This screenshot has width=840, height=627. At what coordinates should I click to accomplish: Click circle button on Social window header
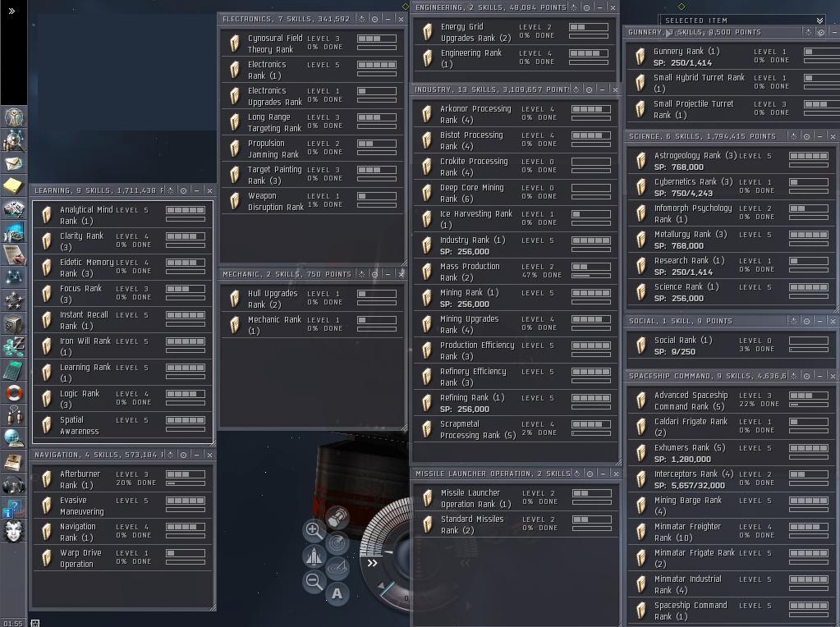(x=807, y=321)
